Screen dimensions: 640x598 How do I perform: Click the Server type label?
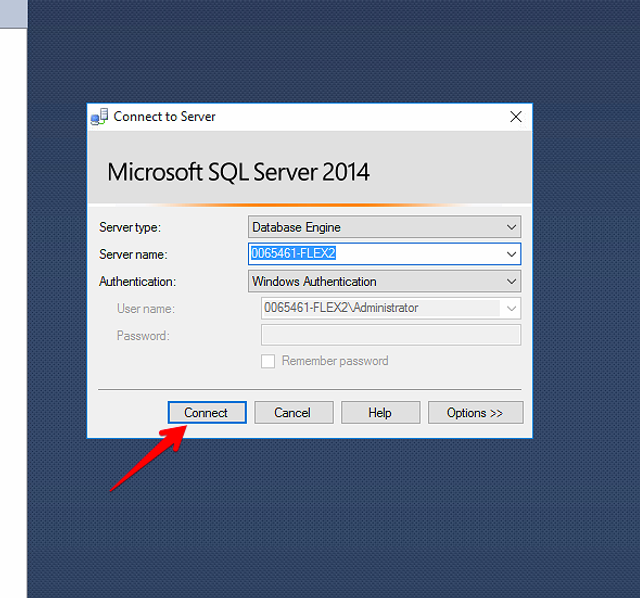click(x=130, y=227)
